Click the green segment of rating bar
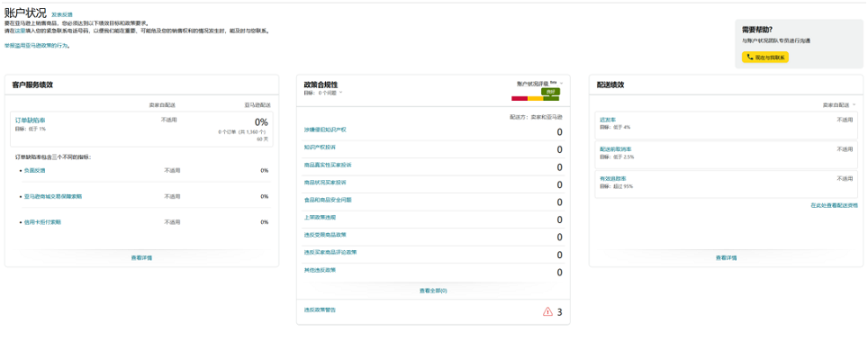868x359 pixels. (551, 98)
